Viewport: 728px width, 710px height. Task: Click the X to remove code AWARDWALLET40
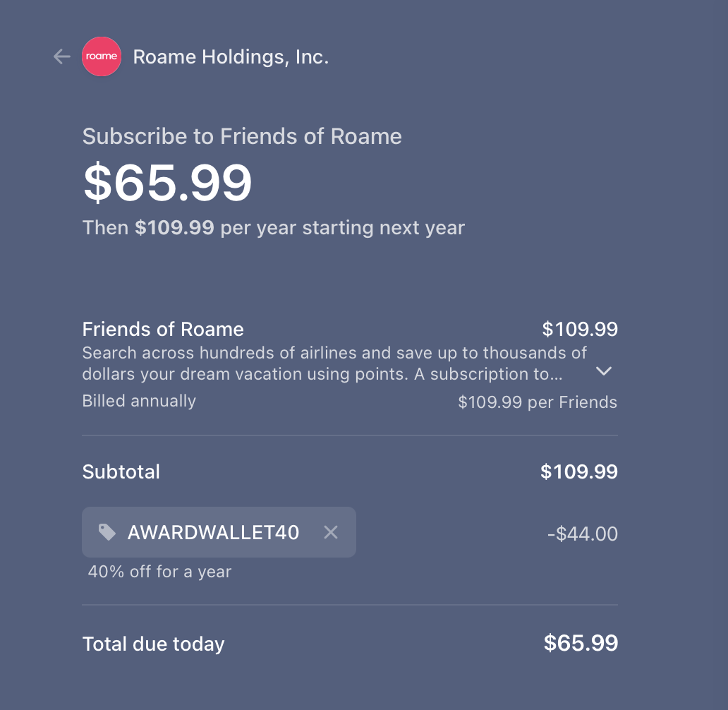[330, 532]
